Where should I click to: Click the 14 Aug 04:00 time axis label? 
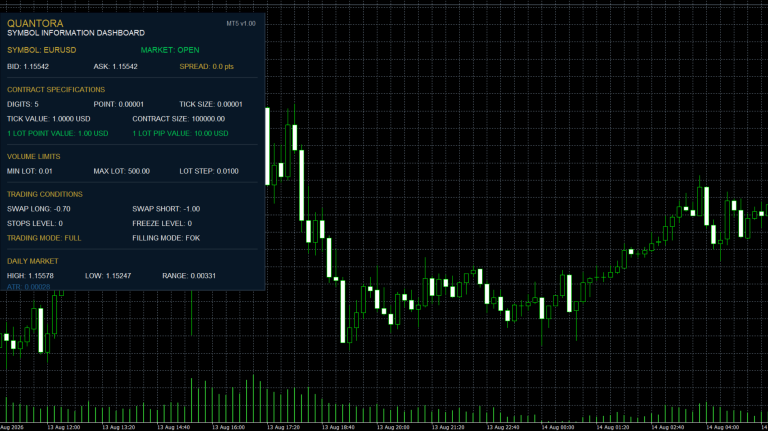pyautogui.click(x=722, y=428)
